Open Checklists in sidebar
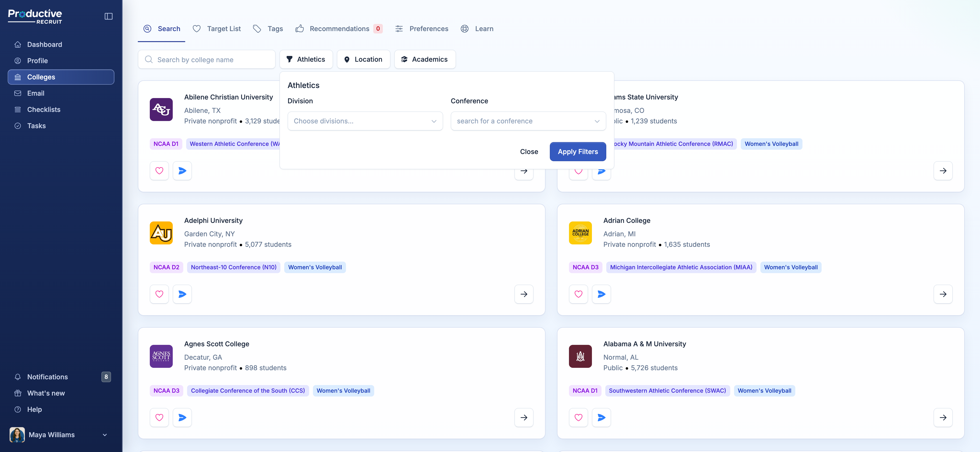The image size is (980, 452). 61,110
